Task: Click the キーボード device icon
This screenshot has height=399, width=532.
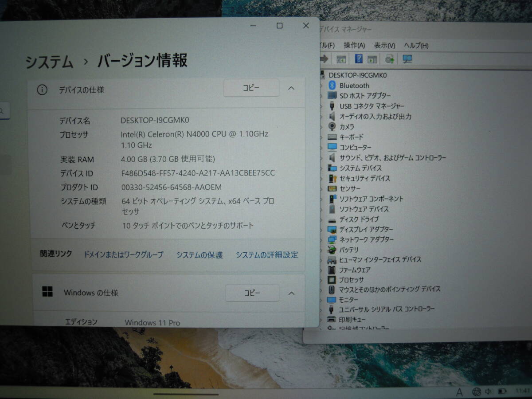Action: pos(332,137)
